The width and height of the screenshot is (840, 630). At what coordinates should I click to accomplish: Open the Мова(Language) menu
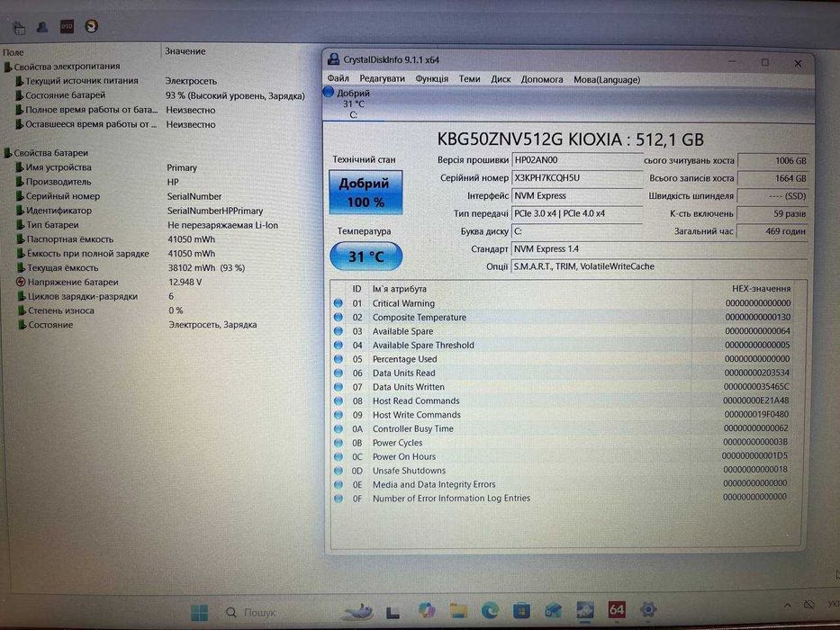pyautogui.click(x=607, y=79)
